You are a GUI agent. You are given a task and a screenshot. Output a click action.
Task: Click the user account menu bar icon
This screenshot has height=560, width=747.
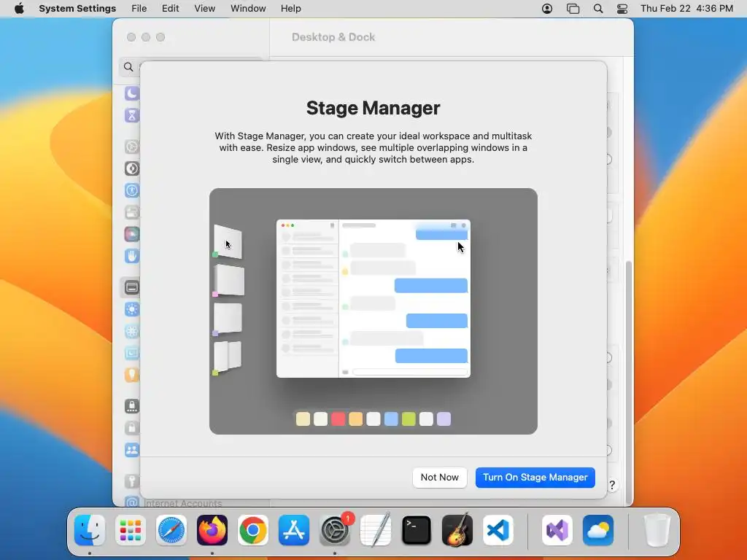pos(547,9)
